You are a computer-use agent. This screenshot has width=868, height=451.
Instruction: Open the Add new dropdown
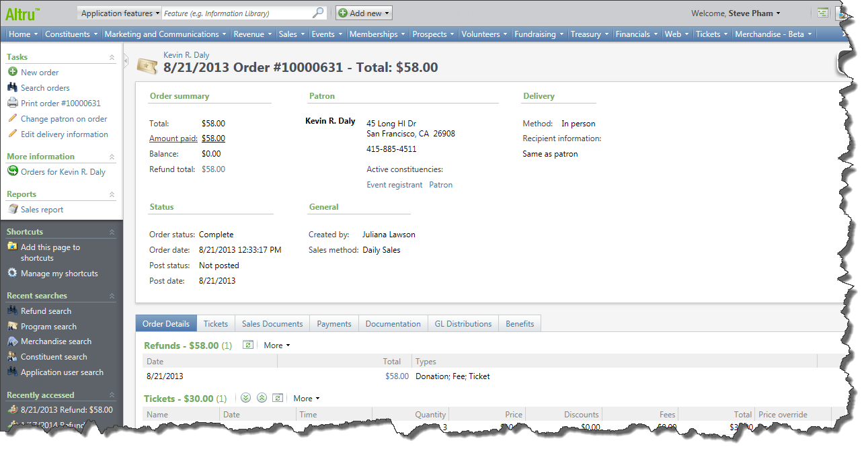point(364,13)
